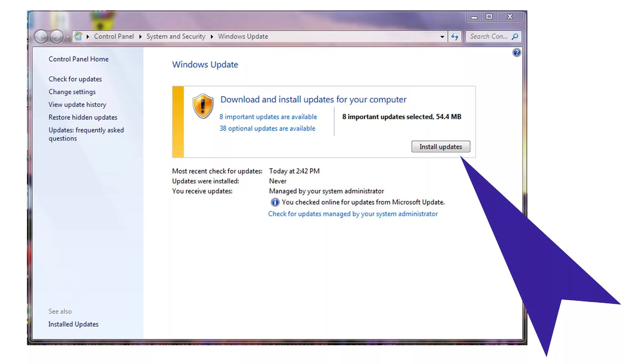Screen dimensions: 623x364
Task: Click into the Search Control Panel field
Action: click(488, 37)
